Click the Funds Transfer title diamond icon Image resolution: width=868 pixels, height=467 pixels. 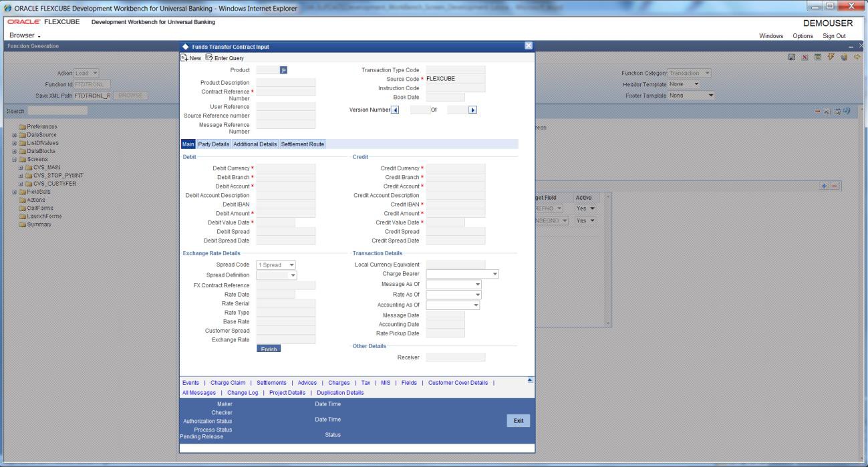(x=186, y=47)
